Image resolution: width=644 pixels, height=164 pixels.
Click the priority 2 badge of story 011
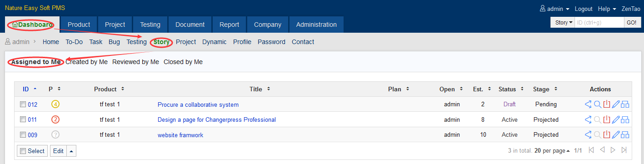(x=55, y=120)
